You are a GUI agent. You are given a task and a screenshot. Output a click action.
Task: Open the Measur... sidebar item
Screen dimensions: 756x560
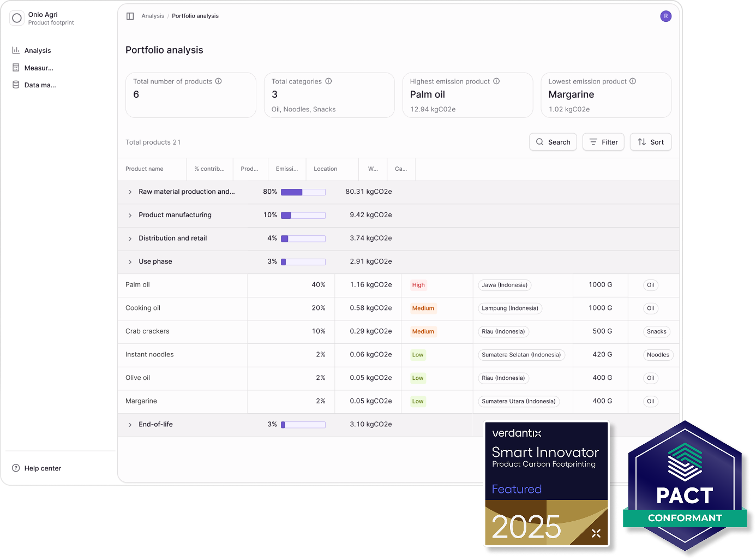[38, 68]
